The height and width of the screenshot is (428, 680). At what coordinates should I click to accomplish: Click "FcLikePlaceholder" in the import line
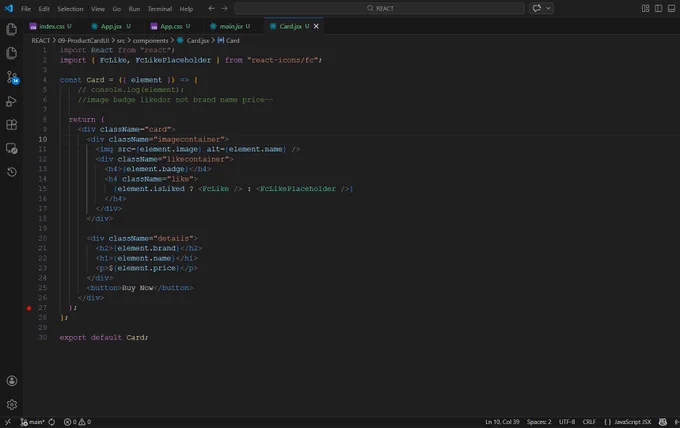[173, 60]
